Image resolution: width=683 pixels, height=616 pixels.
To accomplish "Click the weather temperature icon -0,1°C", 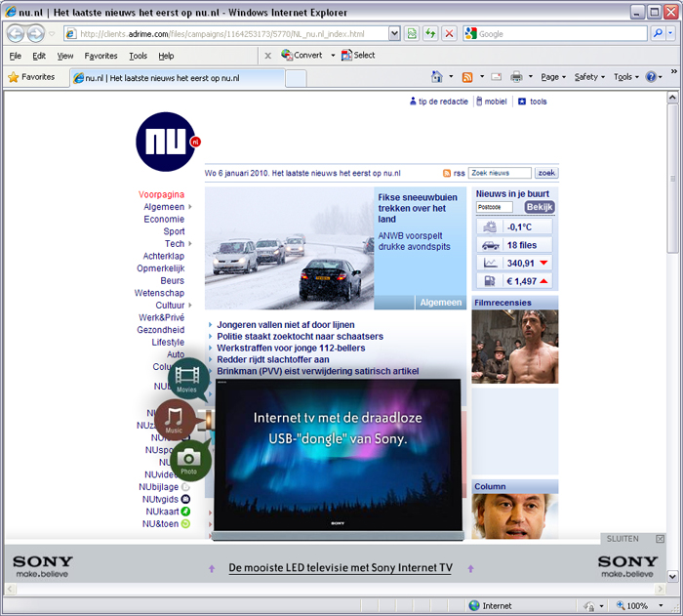I will point(490,226).
